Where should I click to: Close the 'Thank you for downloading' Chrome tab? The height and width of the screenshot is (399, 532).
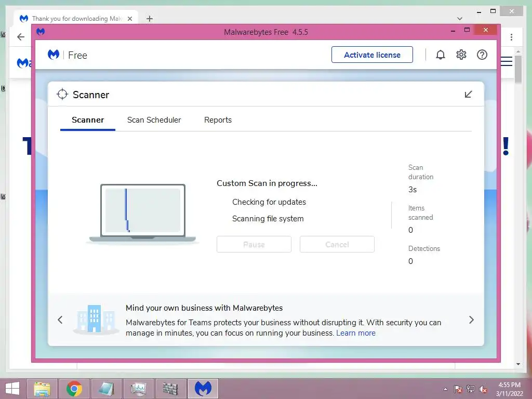(129, 19)
